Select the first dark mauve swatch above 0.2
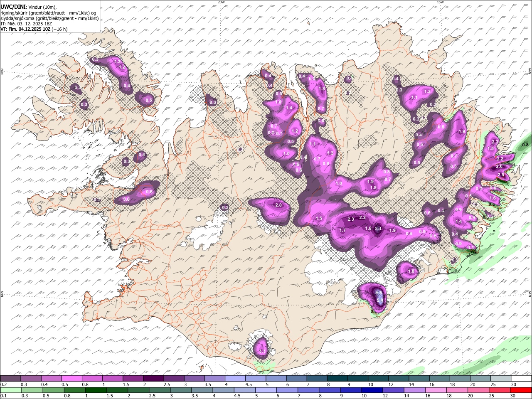The image size is (532, 399). [10, 379]
